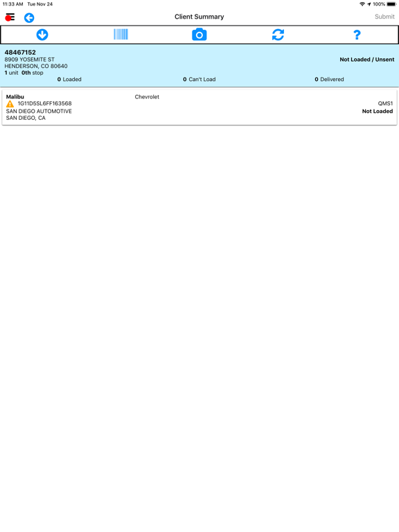
Task: Tap order number 48467152
Action: (20, 52)
